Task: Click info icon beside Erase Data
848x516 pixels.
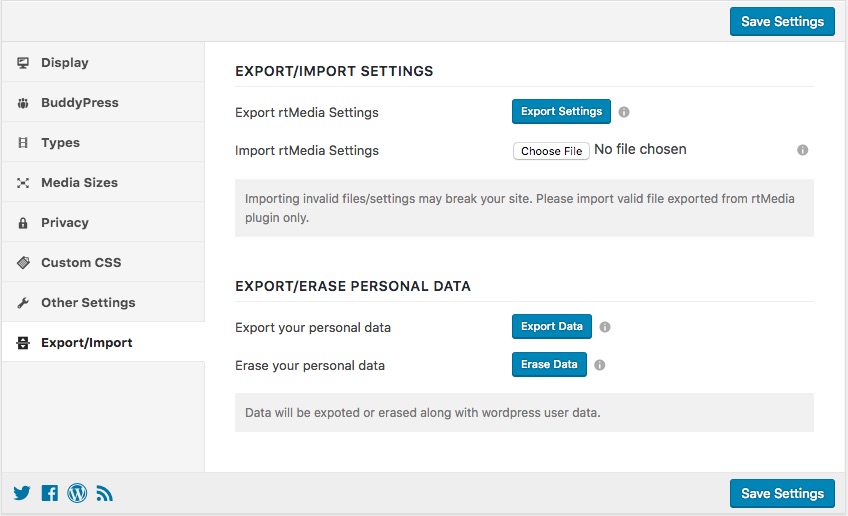Action: pos(599,365)
